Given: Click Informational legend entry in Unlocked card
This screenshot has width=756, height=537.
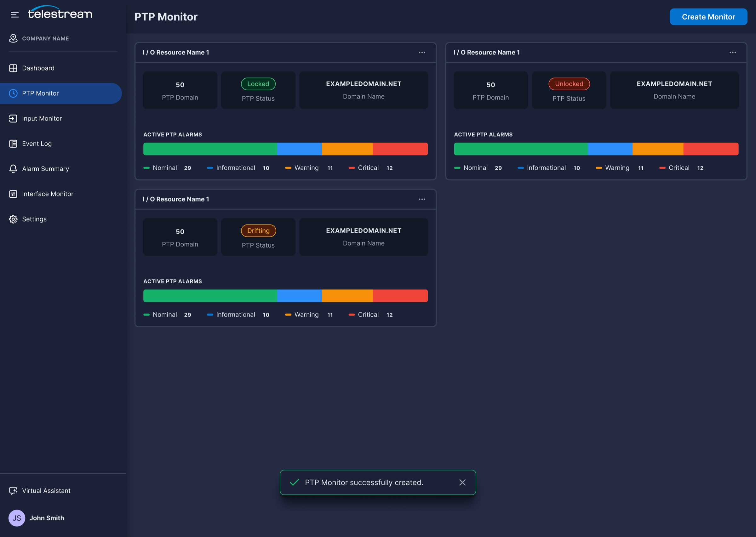Looking at the screenshot, I should click(548, 168).
